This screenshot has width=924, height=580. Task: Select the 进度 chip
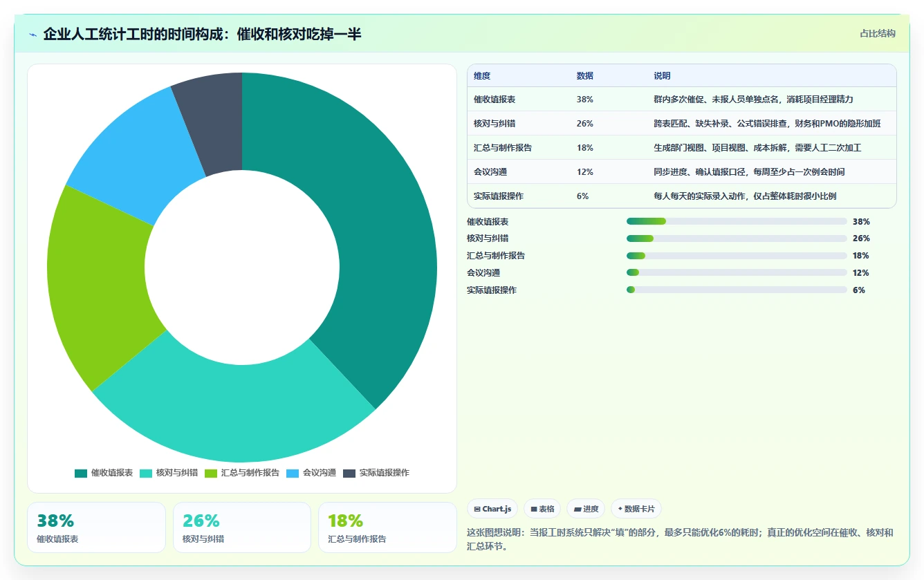[x=586, y=509]
